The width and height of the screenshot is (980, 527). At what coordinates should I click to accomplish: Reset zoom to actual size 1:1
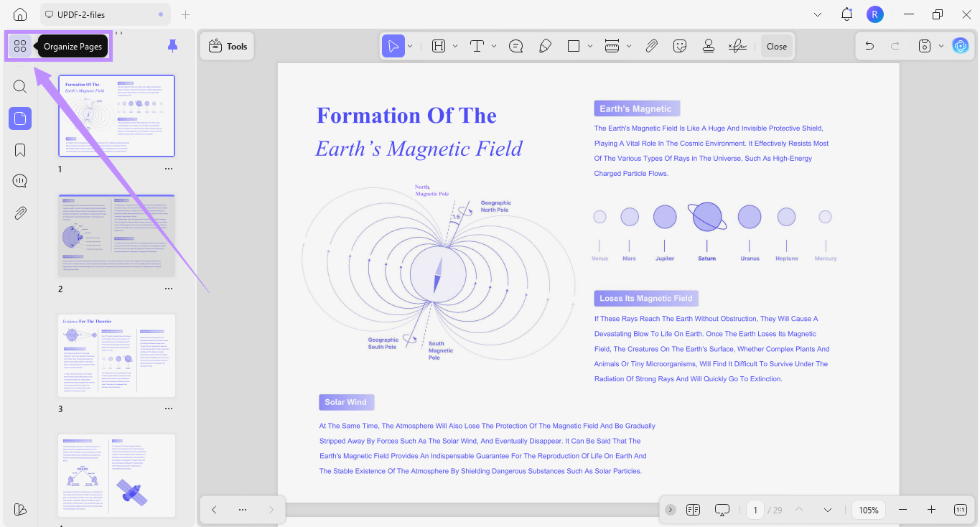[x=961, y=510]
